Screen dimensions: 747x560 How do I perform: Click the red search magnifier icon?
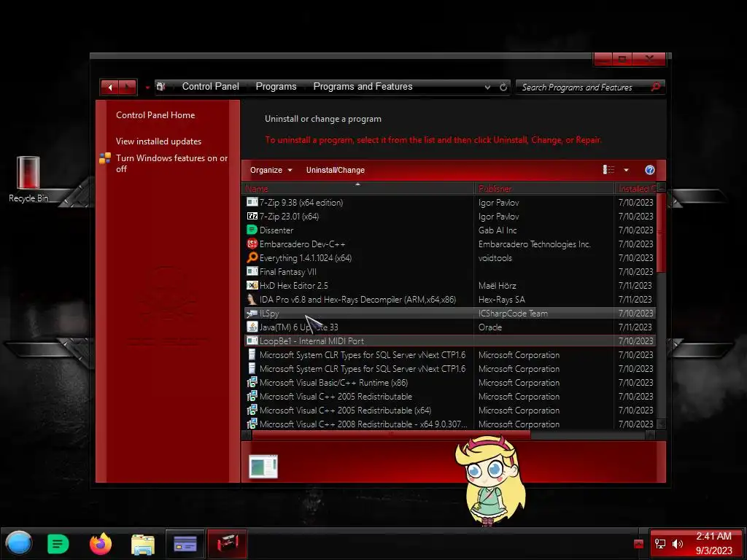click(656, 87)
